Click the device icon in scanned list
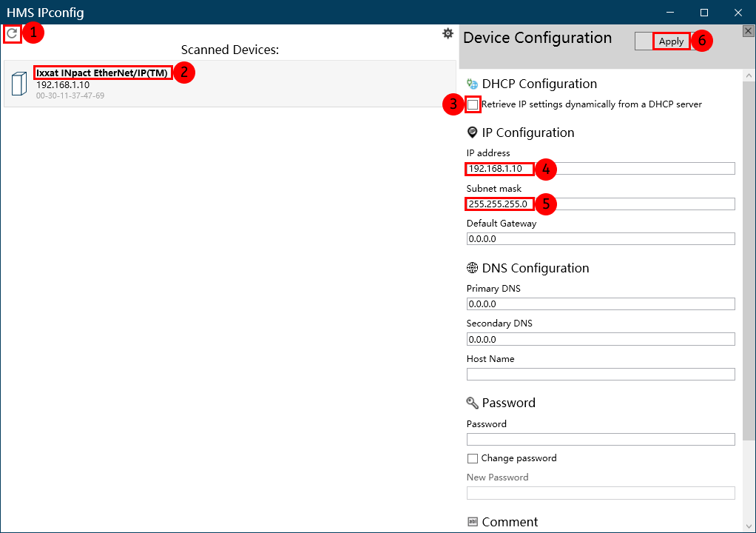Viewport: 756px width, 533px height. pyautogui.click(x=19, y=85)
